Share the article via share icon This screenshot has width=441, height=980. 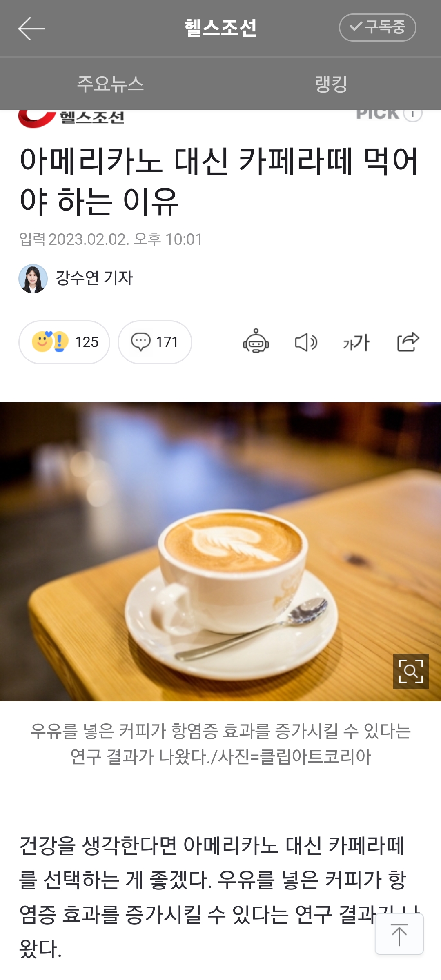tap(408, 341)
